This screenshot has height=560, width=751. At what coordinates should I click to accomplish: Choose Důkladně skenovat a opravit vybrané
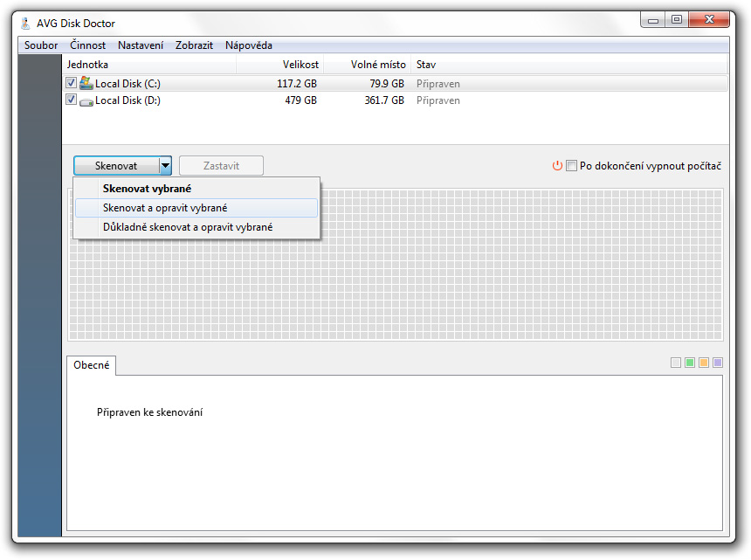[x=196, y=227]
